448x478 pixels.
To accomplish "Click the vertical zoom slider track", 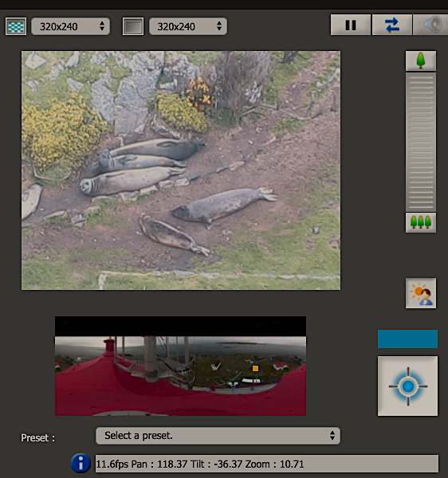I will [x=421, y=142].
